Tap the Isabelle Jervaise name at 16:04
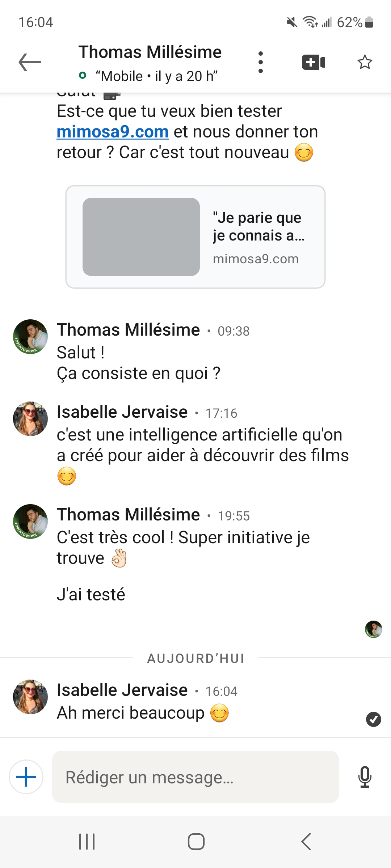Viewport: 391px width, 868px height. click(x=122, y=690)
